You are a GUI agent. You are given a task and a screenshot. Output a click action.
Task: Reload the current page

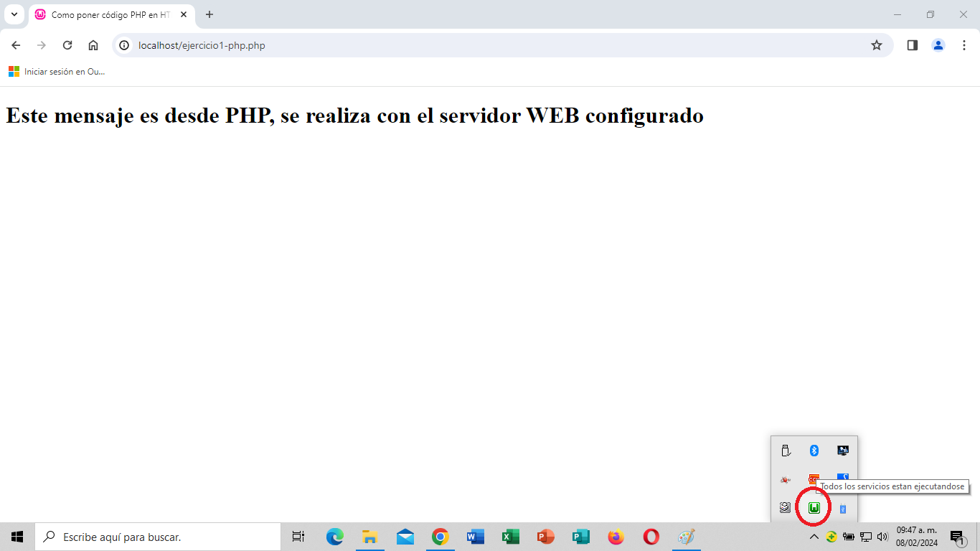[67, 45]
